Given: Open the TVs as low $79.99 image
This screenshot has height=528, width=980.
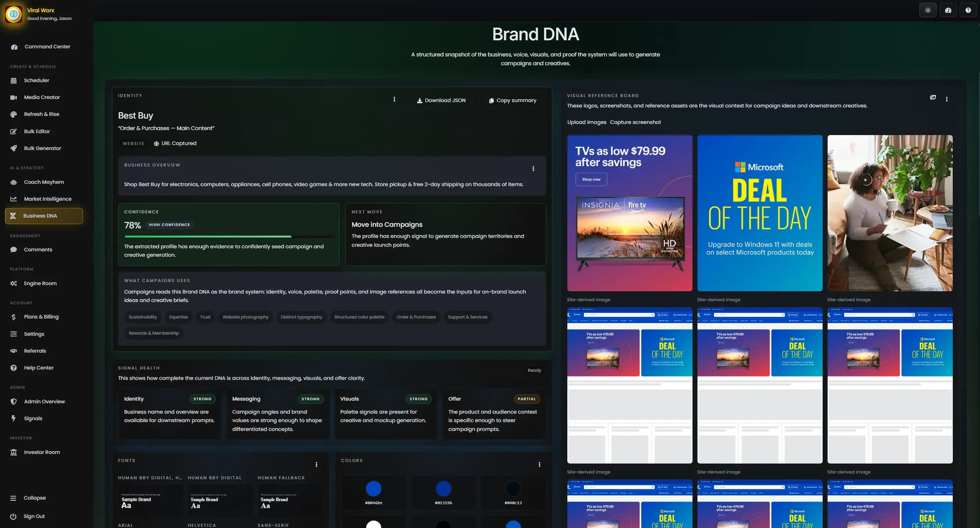Looking at the screenshot, I should click(x=630, y=213).
